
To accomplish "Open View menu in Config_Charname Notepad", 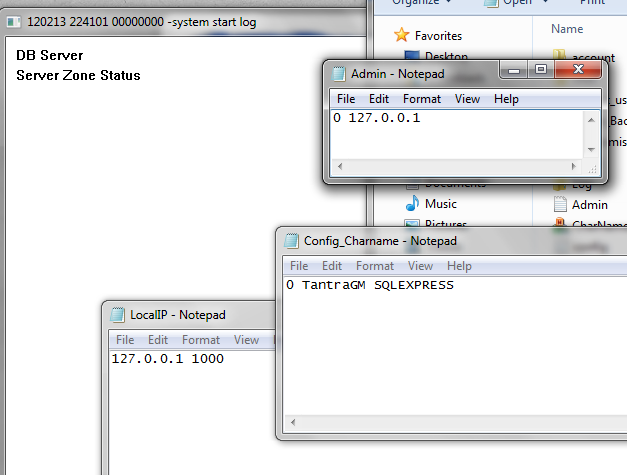I will click(x=420, y=266).
